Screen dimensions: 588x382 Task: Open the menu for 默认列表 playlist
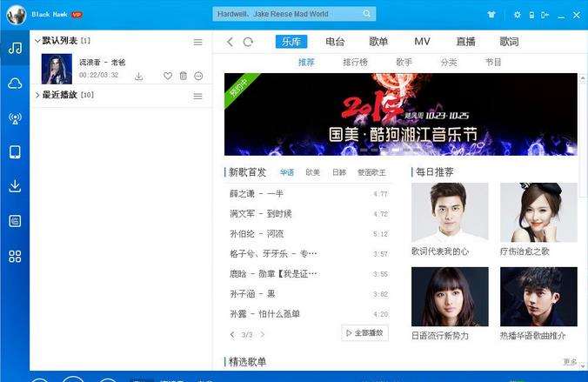click(x=197, y=42)
